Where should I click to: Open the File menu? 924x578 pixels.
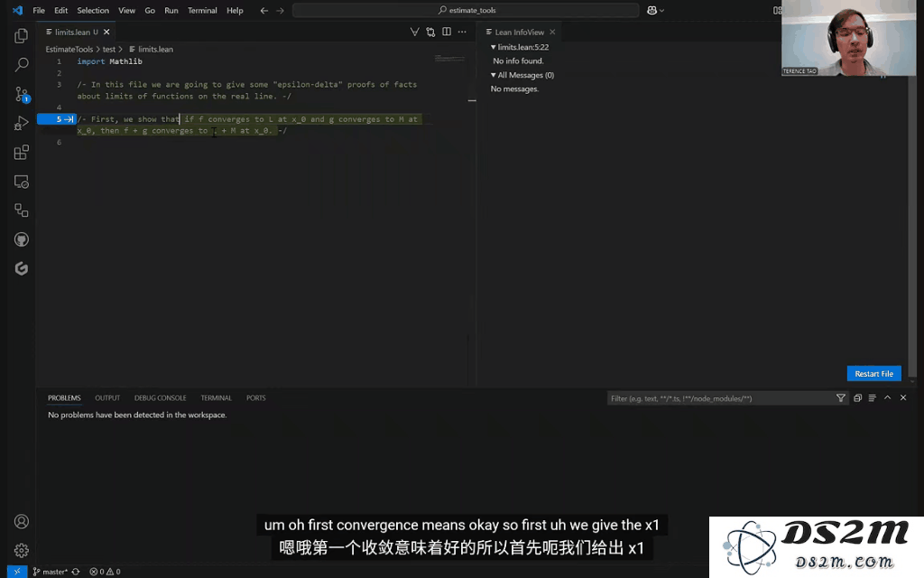pos(39,10)
